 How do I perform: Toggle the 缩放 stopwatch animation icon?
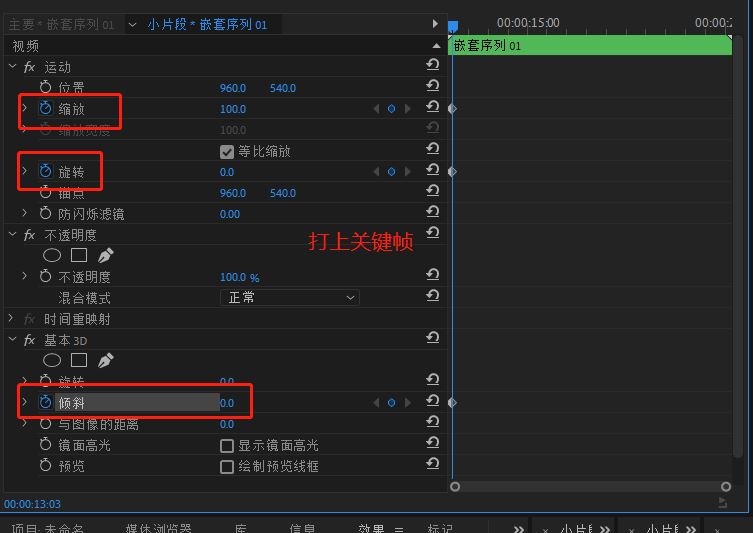[x=46, y=108]
